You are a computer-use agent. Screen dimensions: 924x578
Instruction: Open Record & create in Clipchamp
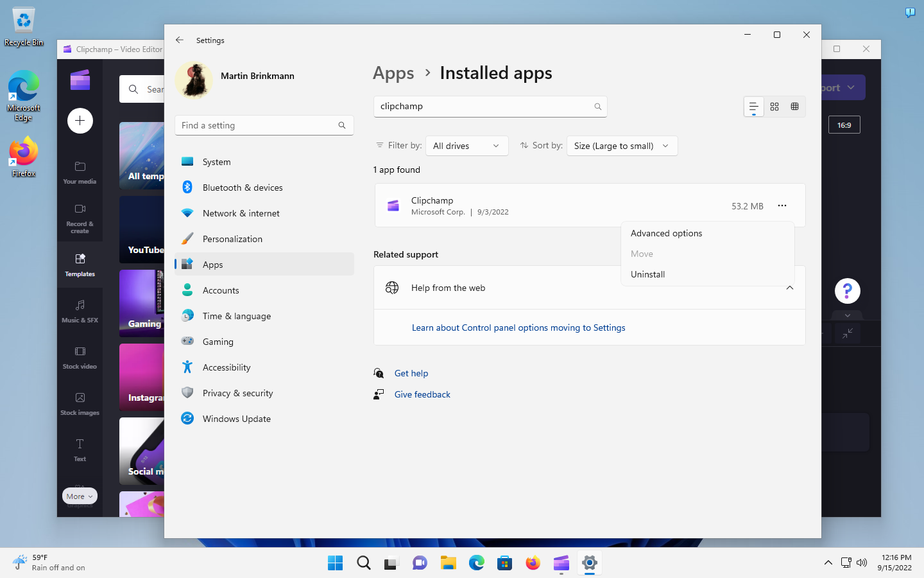point(80,218)
